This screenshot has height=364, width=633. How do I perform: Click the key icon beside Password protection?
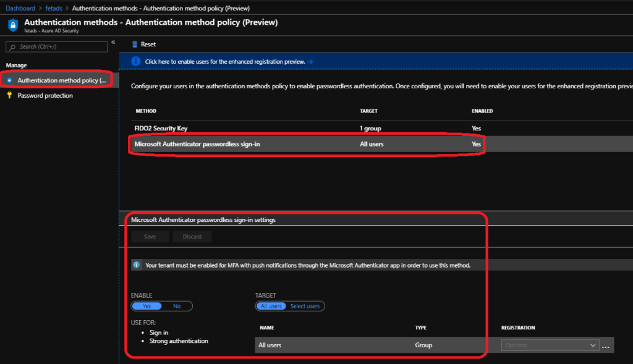(x=8, y=96)
